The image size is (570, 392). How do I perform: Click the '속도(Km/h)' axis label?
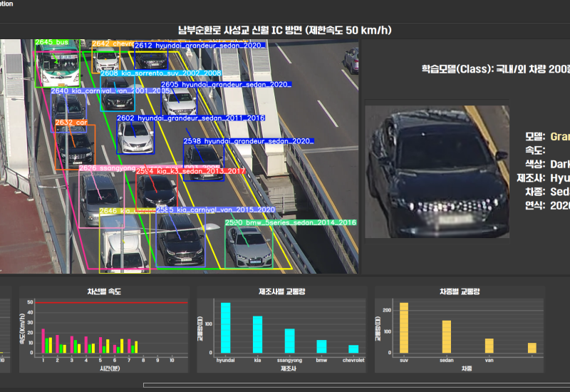(22, 329)
